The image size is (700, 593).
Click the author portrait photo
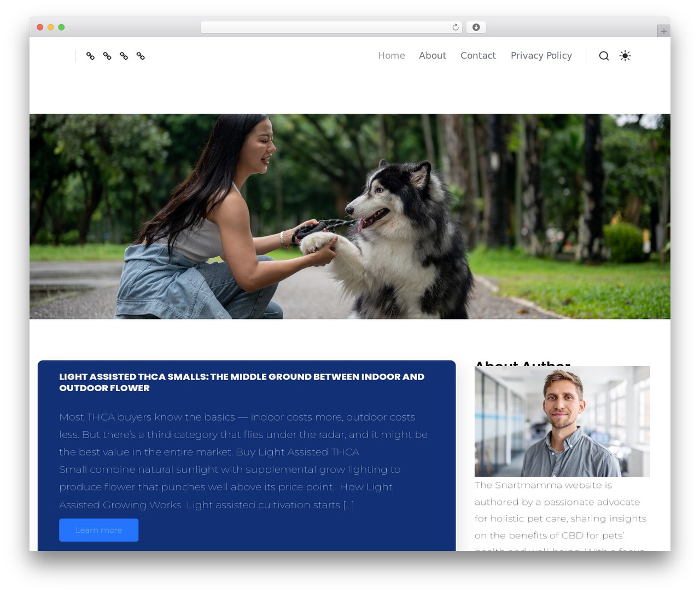pyautogui.click(x=562, y=421)
